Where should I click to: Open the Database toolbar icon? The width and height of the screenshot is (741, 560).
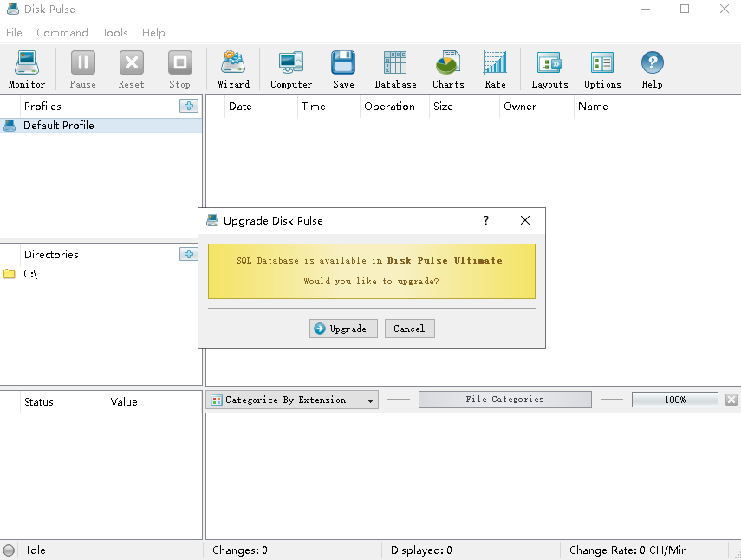pyautogui.click(x=395, y=69)
